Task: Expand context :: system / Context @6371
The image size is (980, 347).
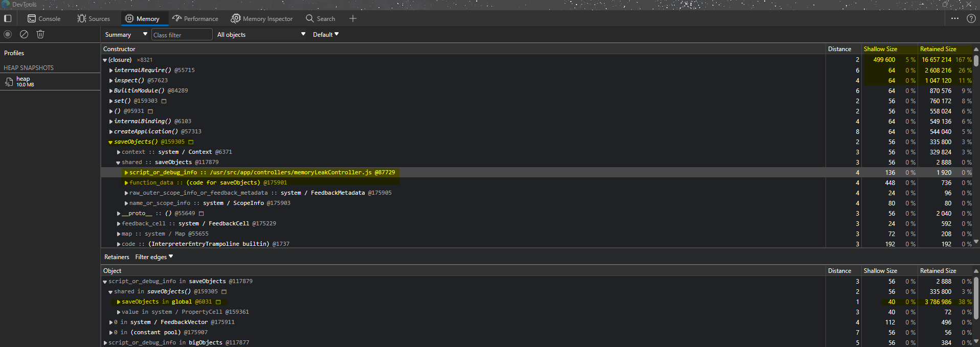Action: [119, 152]
